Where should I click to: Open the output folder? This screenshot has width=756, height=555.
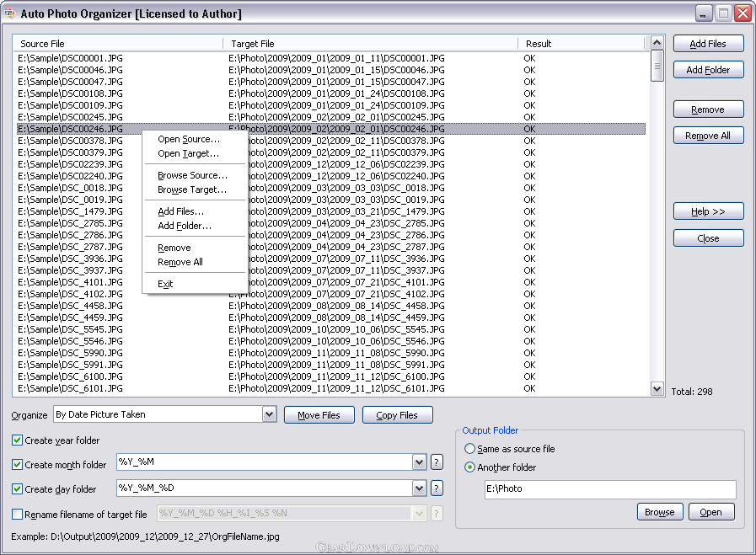[711, 512]
